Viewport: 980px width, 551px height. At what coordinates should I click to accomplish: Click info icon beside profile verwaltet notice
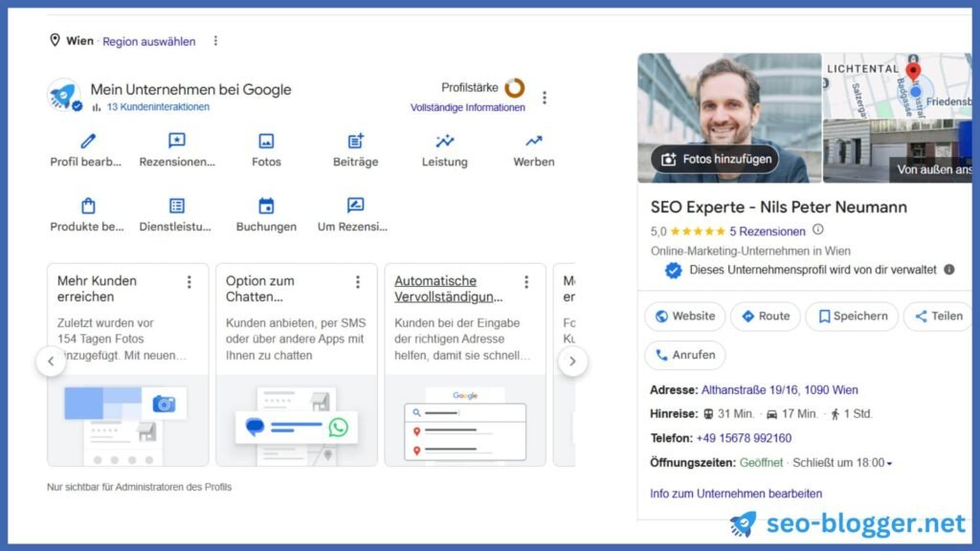pos(948,270)
